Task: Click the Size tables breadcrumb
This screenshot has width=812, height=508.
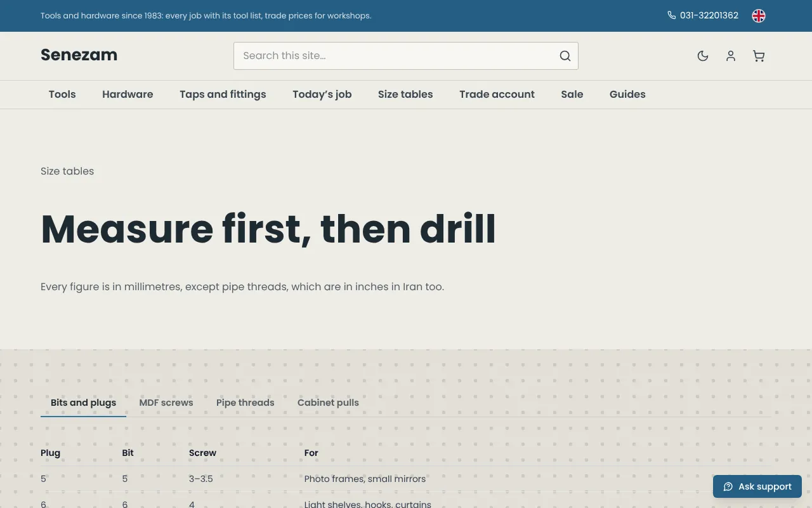Action: (67, 171)
